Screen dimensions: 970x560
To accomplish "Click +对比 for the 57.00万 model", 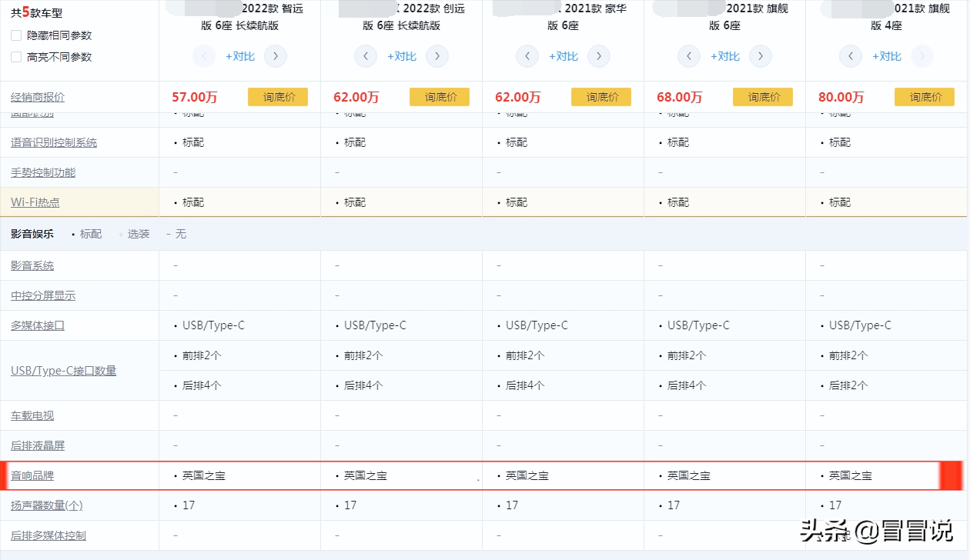I will [239, 56].
